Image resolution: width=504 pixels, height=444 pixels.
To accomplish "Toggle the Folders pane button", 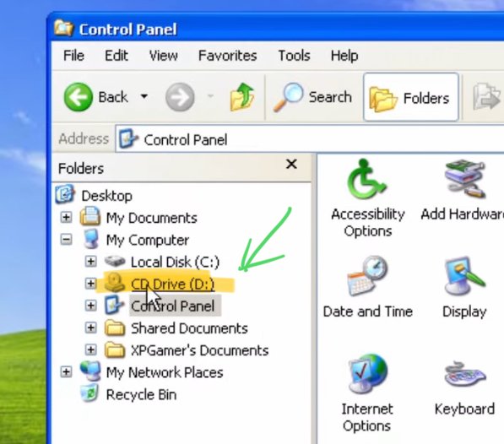I will (x=411, y=97).
